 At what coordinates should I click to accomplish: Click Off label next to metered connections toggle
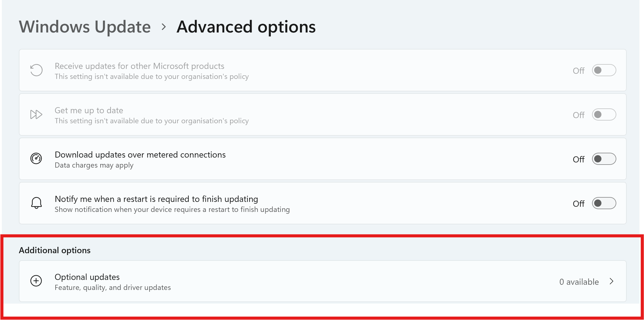click(x=578, y=159)
